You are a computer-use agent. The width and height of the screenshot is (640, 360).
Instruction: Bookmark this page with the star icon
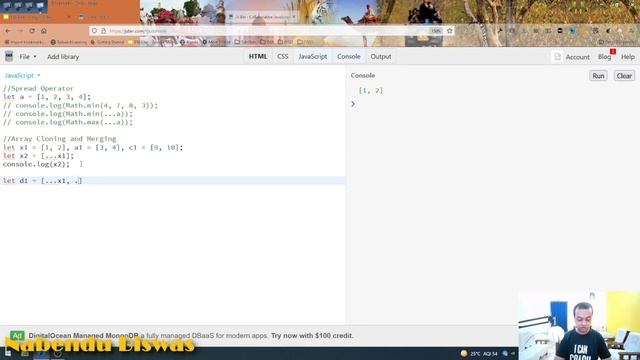point(449,31)
